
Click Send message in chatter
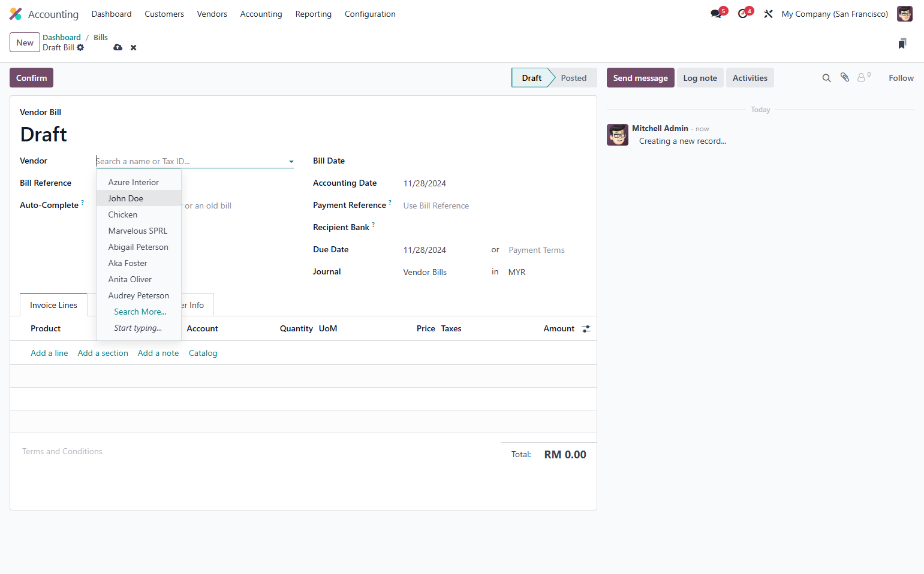coord(640,78)
